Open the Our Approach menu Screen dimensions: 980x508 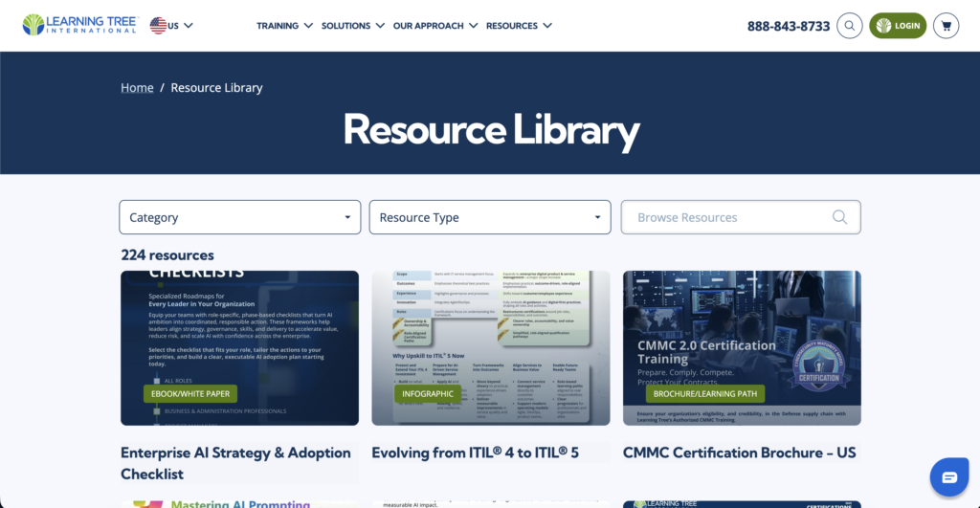(x=428, y=26)
